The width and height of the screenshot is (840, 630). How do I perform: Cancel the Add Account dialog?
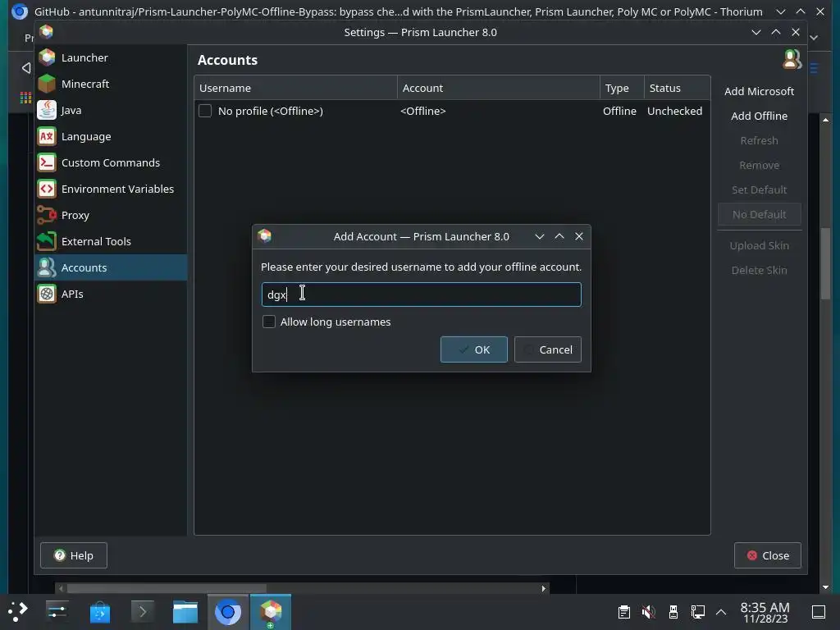click(547, 349)
